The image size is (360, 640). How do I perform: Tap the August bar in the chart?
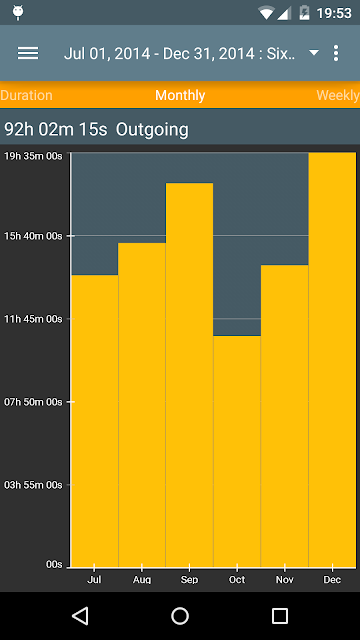click(x=142, y=405)
